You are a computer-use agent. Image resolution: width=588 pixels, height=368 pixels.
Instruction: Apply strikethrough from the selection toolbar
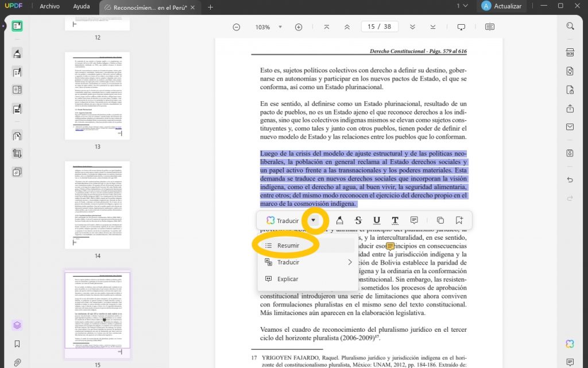pos(357,220)
